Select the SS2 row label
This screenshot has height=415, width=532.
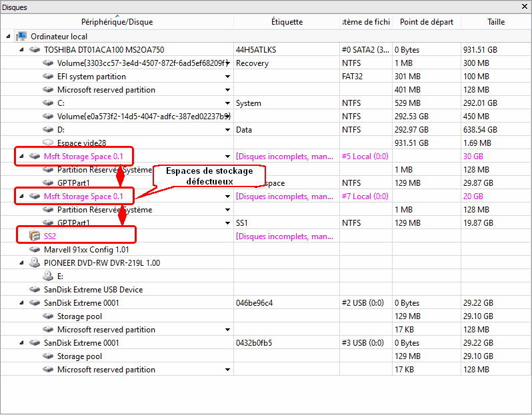click(50, 236)
